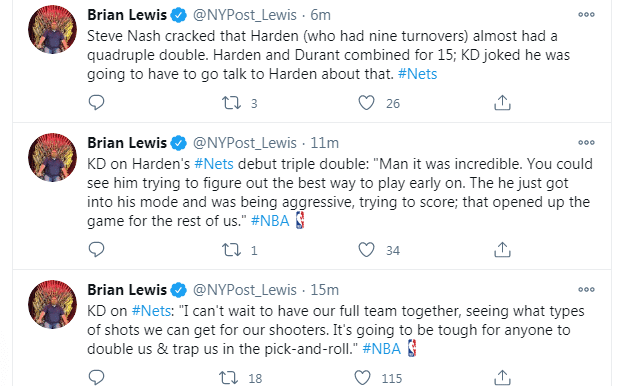Open @NYPost_Lewis handle on the 15m tweet

pyautogui.click(x=245, y=290)
